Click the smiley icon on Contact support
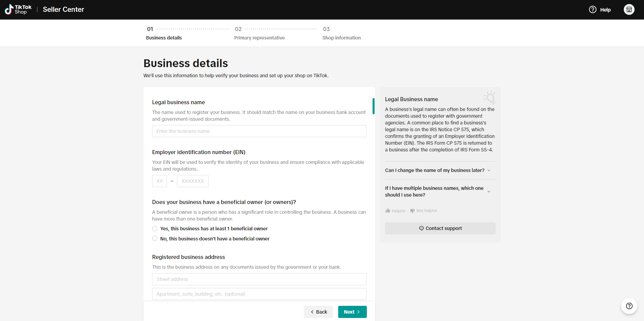Screen dimensions: 644x321 pyautogui.click(x=421, y=228)
